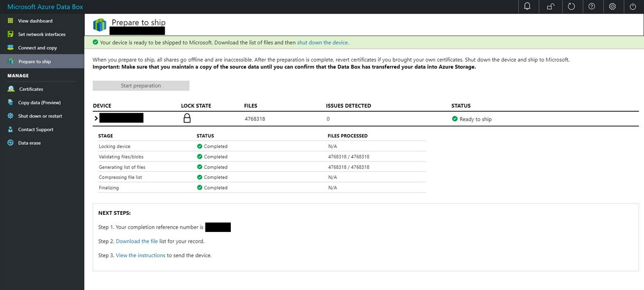Viewport: 644px width, 290px height.
Task: Click the refresh icon in top bar
Action: [571, 6]
